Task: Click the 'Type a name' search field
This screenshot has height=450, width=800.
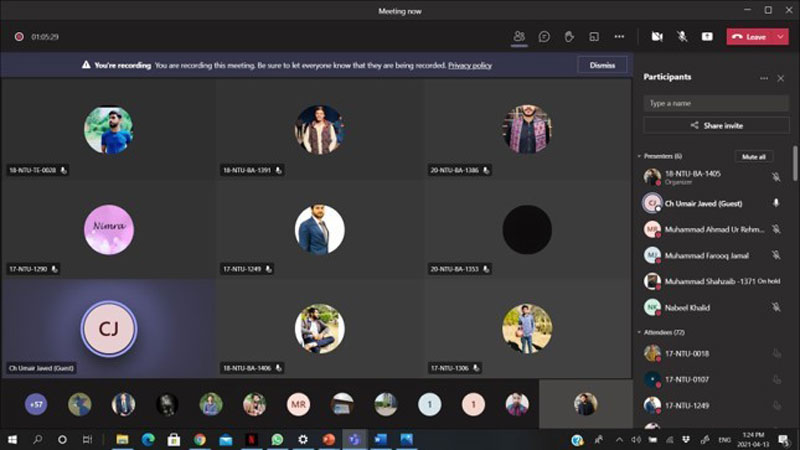Action: (716, 103)
